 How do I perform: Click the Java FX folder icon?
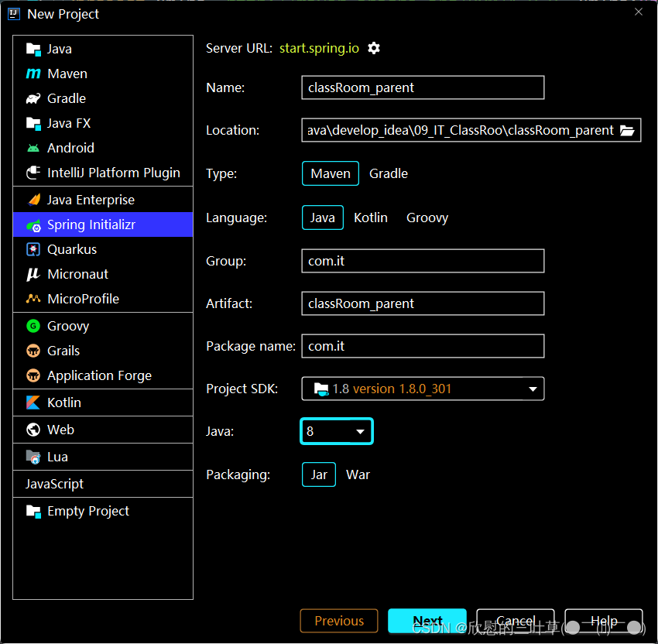click(x=33, y=123)
